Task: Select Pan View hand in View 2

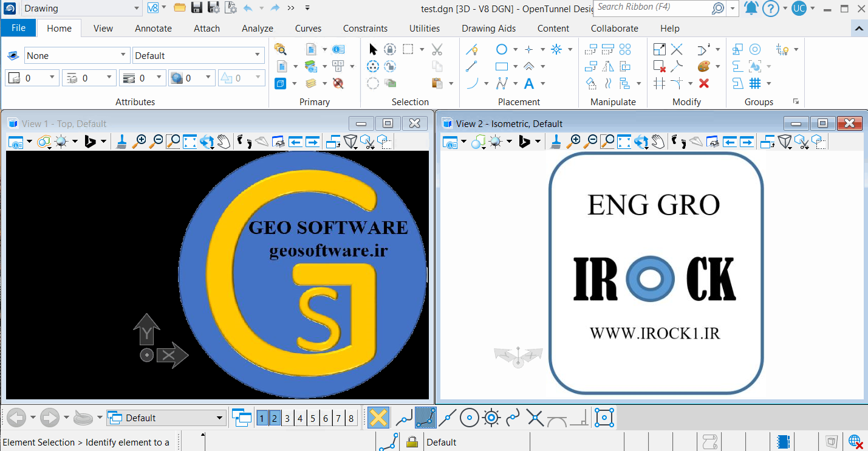Action: pos(658,142)
